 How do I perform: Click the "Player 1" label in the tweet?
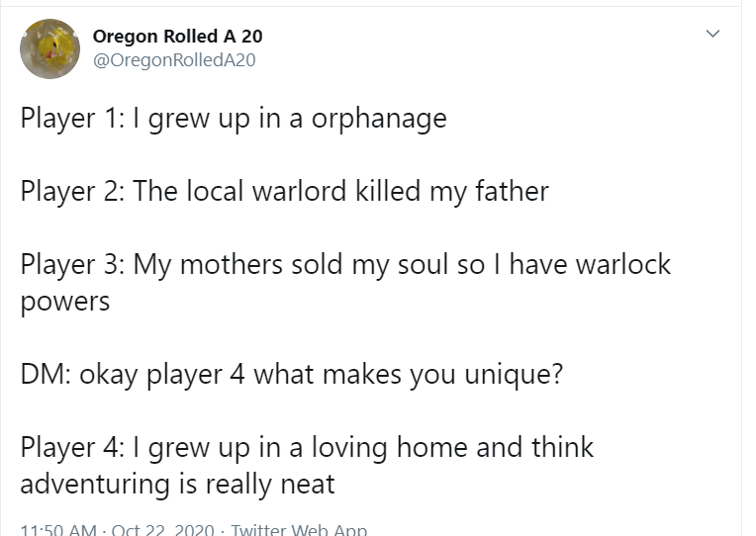[66, 119]
